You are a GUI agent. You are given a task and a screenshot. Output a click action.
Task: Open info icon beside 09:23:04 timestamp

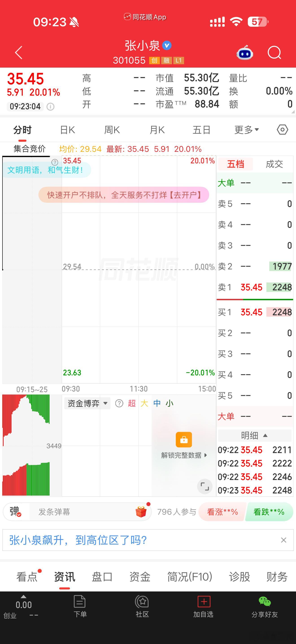pos(50,107)
